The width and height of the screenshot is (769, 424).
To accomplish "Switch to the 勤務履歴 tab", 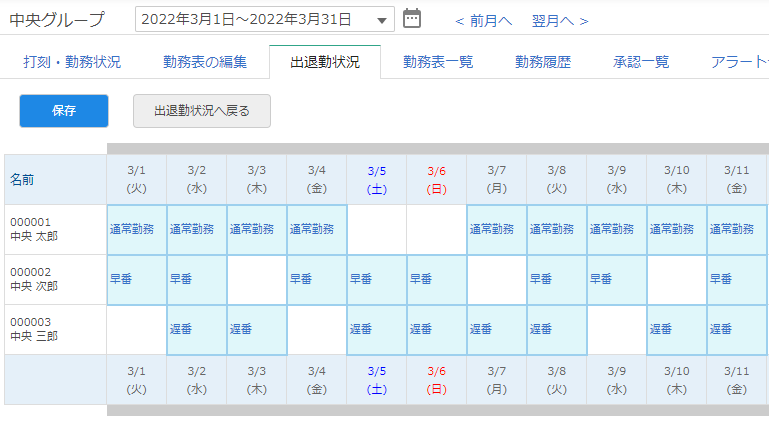I will click(x=543, y=62).
